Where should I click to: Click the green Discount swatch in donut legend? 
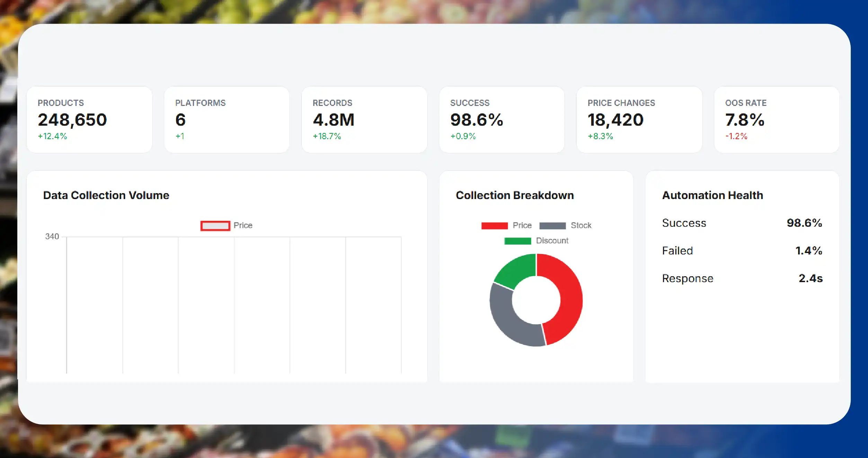tap(517, 241)
